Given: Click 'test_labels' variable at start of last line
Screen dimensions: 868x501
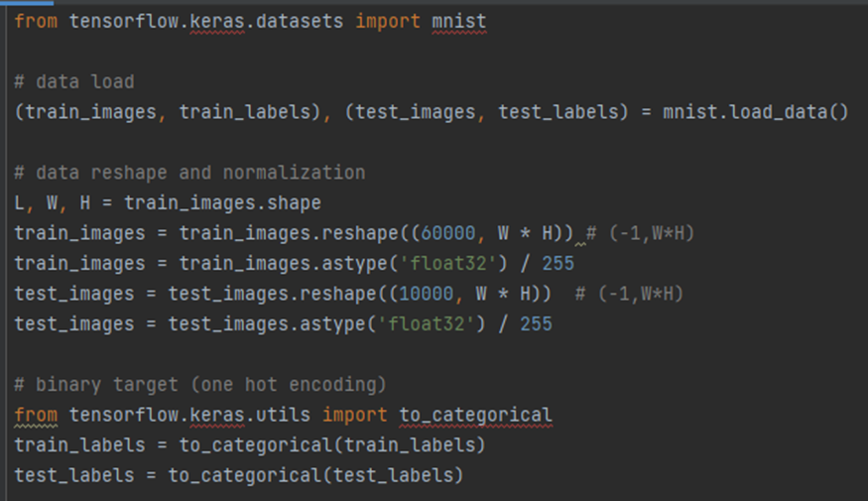Looking at the screenshot, I should pyautogui.click(x=74, y=475).
